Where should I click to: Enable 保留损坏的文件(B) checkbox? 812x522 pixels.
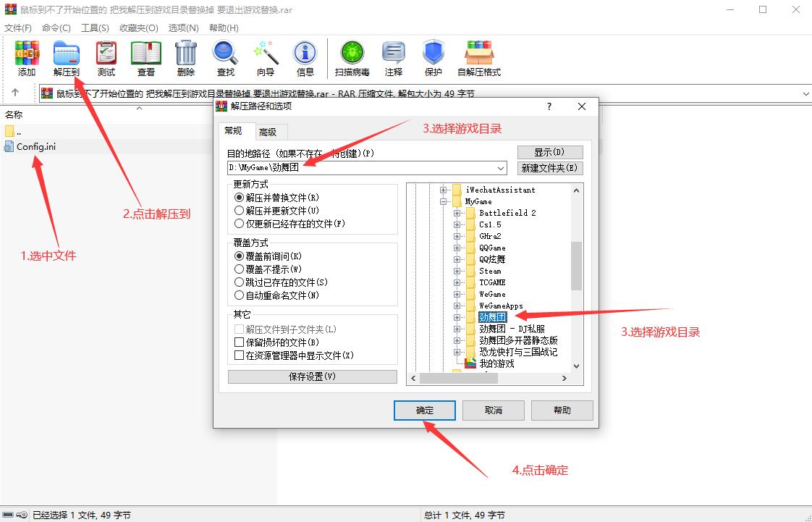(x=240, y=342)
